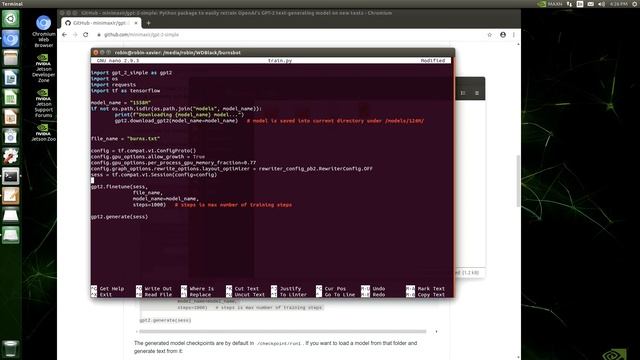Open the network connections indicator
This screenshot has height=360, width=640.
click(x=569, y=4)
